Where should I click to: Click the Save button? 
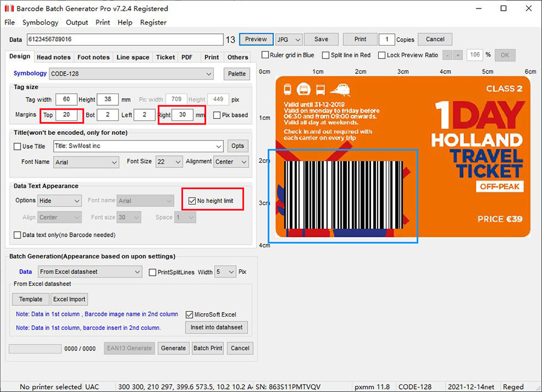(x=321, y=39)
